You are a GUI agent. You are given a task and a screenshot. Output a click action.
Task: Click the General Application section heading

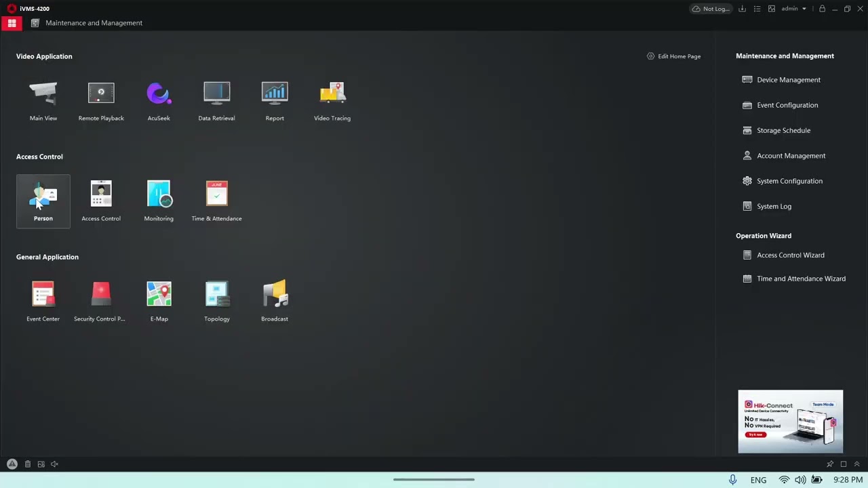click(x=47, y=257)
